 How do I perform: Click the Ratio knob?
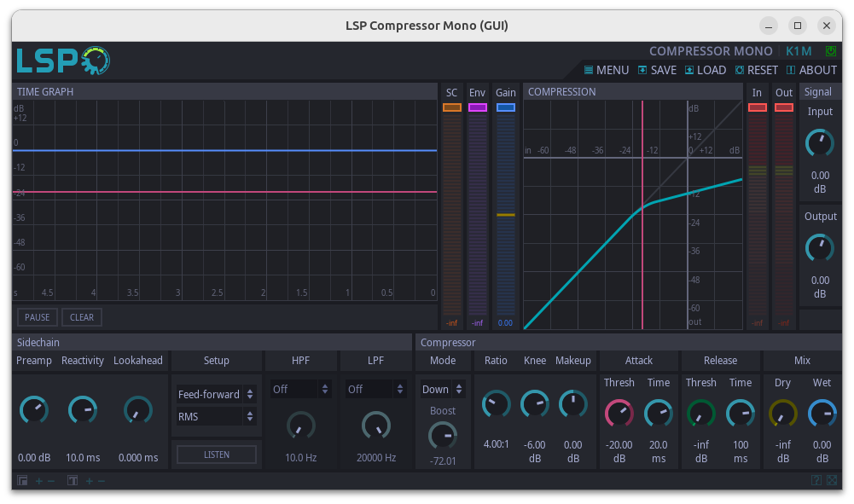(x=496, y=404)
